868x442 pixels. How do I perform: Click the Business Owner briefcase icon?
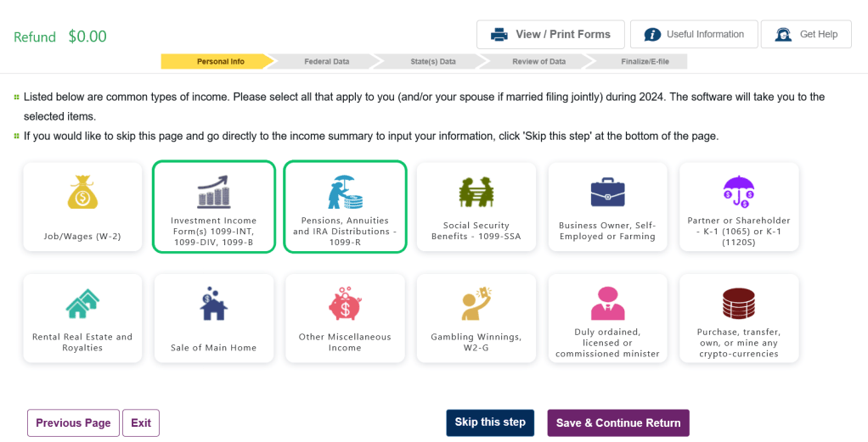[x=607, y=193]
